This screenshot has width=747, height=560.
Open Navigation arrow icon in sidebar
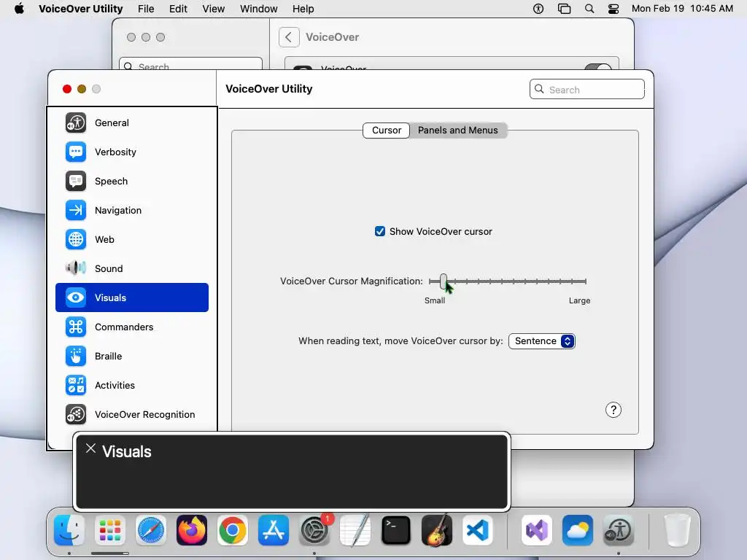point(76,210)
